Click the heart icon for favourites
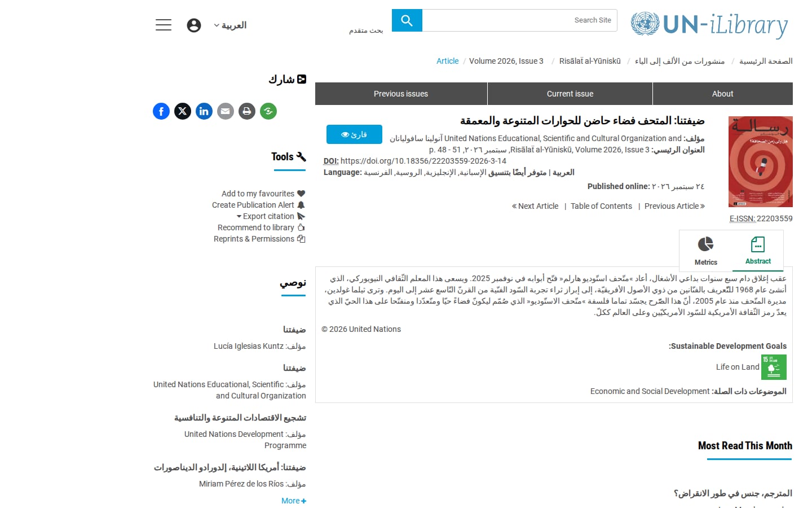 (301, 194)
